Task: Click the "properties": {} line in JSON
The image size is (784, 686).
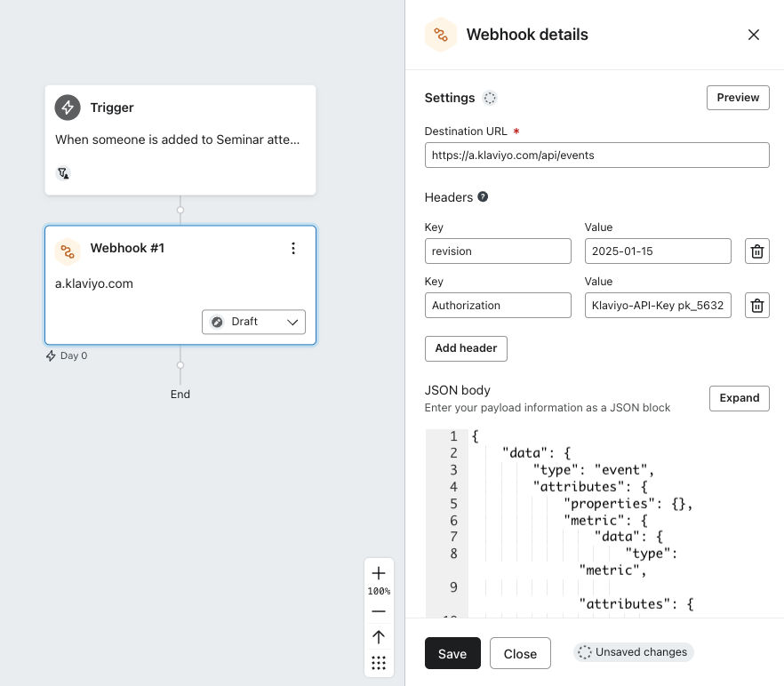Action: pos(628,504)
